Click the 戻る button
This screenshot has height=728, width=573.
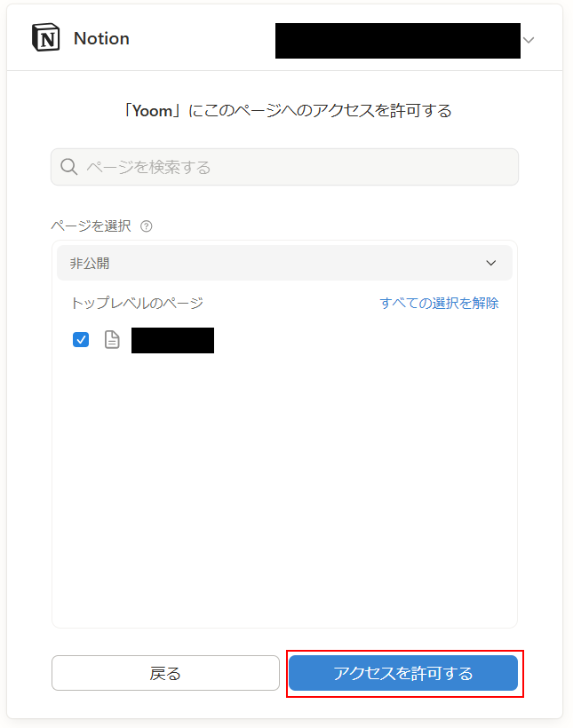(x=165, y=673)
